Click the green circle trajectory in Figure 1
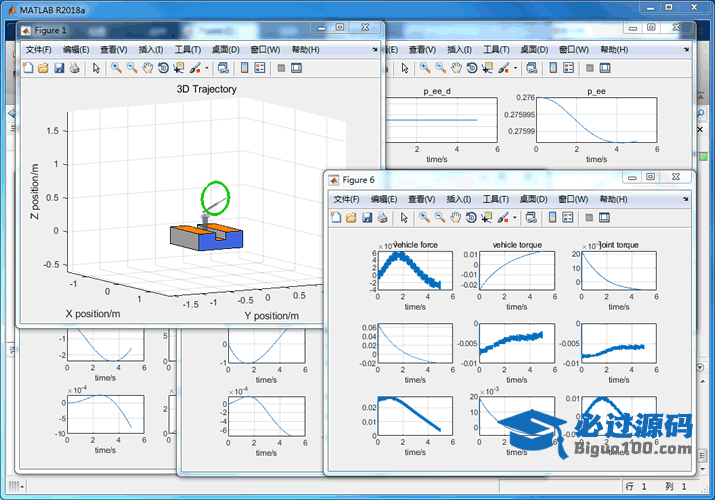This screenshot has width=715, height=500. (x=215, y=198)
